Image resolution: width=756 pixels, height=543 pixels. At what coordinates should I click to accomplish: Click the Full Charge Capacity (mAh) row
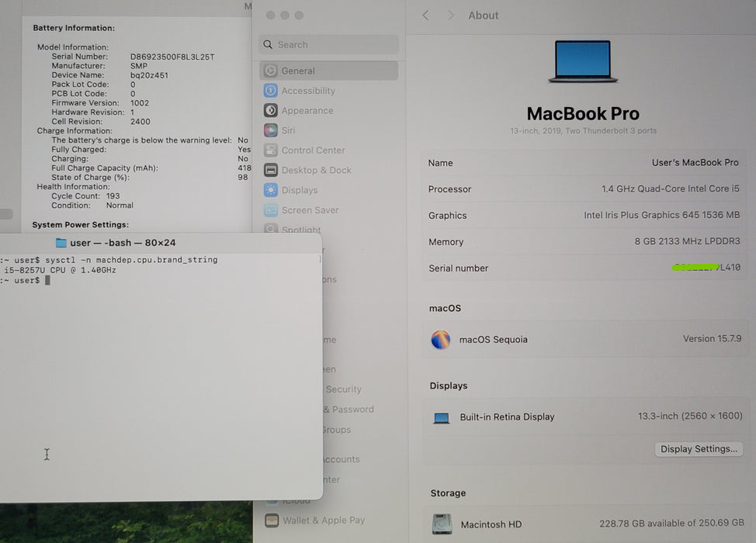click(151, 168)
